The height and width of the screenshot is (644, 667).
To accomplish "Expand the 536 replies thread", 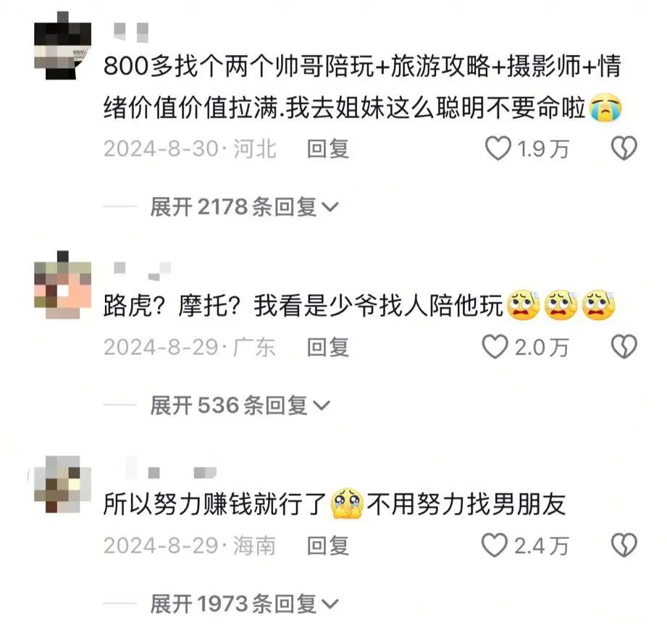I will point(240,406).
